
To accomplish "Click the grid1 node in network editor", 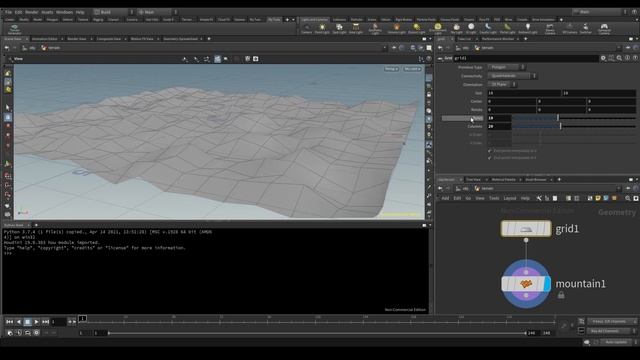I will [x=526, y=229].
